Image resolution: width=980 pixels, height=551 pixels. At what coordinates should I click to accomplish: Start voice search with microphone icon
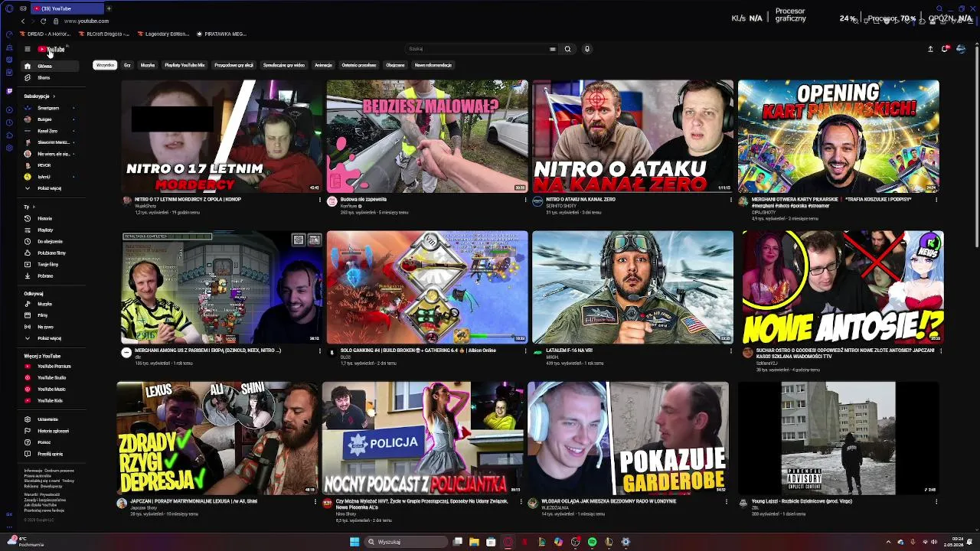(x=587, y=49)
